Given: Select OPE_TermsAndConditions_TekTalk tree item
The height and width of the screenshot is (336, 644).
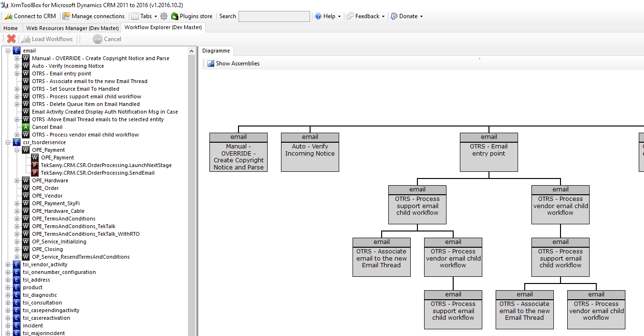Looking at the screenshot, I should tap(73, 226).
